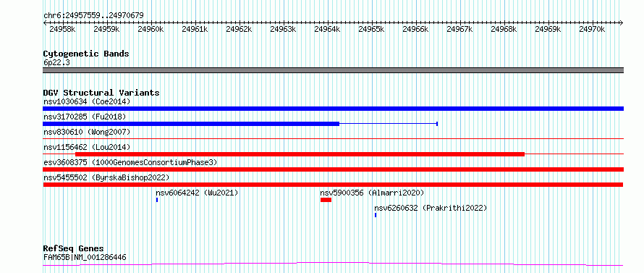Click the RefSeq Genes track title
Viewport: 644px width, 273px height.
tap(73, 249)
